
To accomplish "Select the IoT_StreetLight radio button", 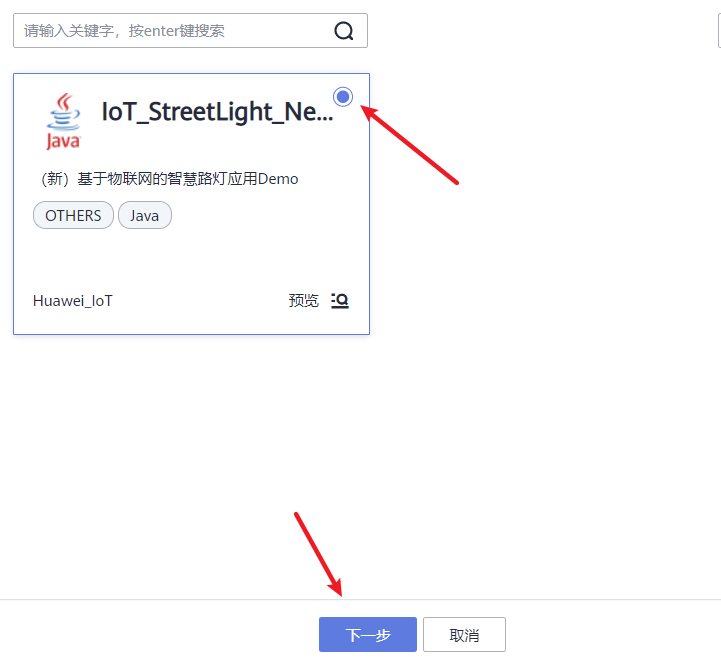I will pyautogui.click(x=343, y=97).
